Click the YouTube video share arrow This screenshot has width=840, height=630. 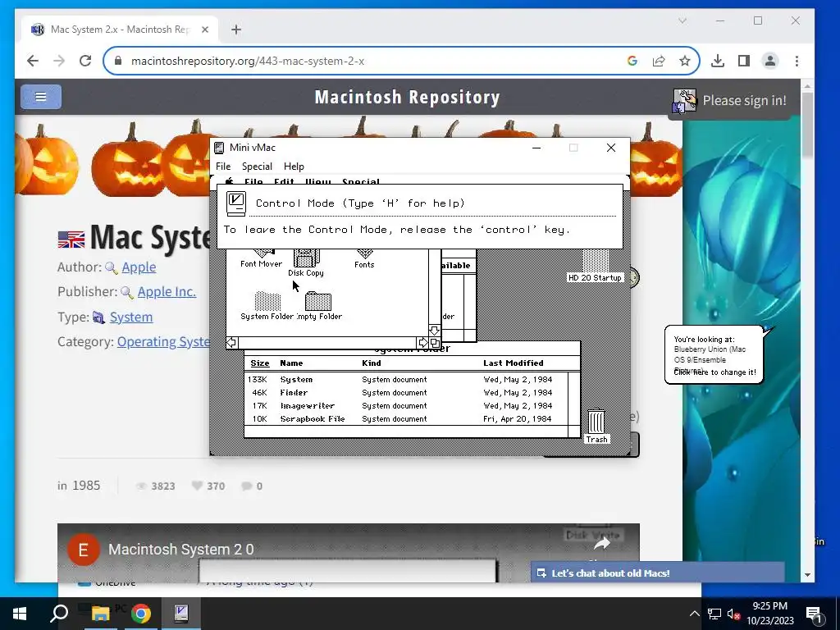tap(602, 545)
